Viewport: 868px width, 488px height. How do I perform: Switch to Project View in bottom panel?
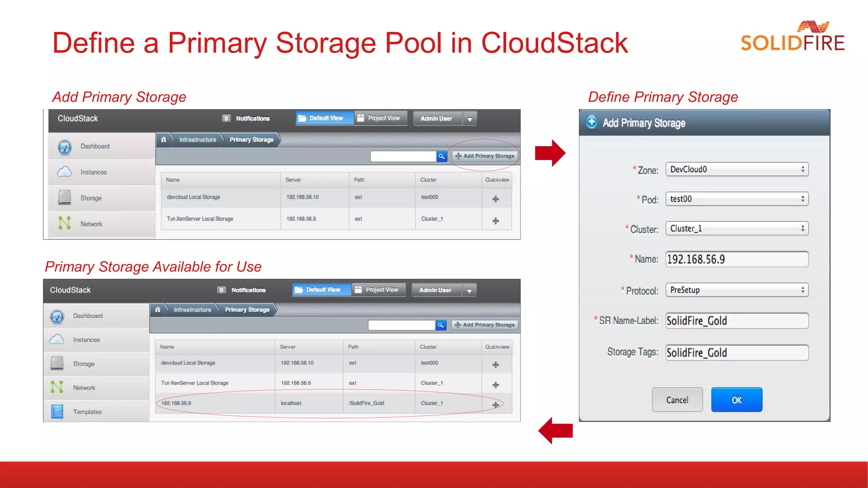378,290
